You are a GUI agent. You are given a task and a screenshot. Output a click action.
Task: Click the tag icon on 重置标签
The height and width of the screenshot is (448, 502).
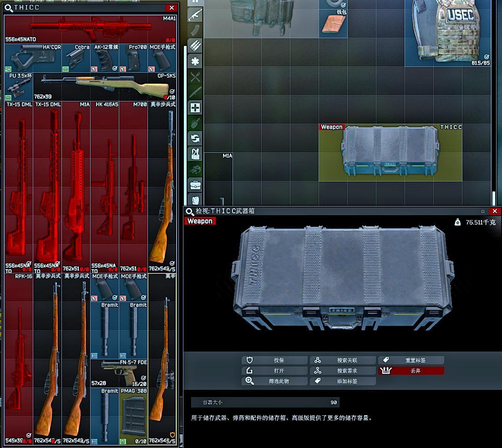point(386,360)
